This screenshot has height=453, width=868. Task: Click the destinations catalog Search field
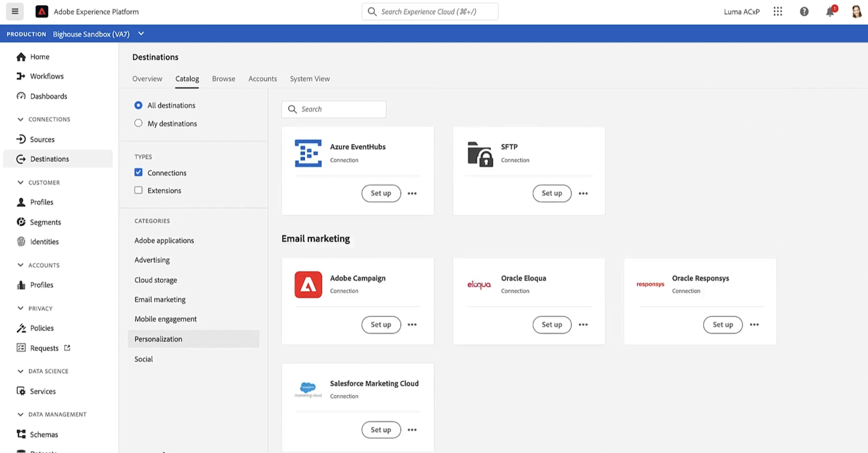coord(334,109)
